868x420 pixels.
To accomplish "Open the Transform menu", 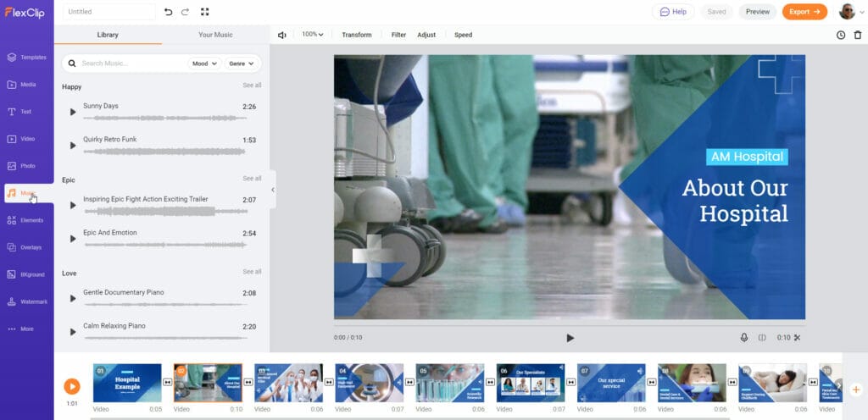I will click(357, 35).
